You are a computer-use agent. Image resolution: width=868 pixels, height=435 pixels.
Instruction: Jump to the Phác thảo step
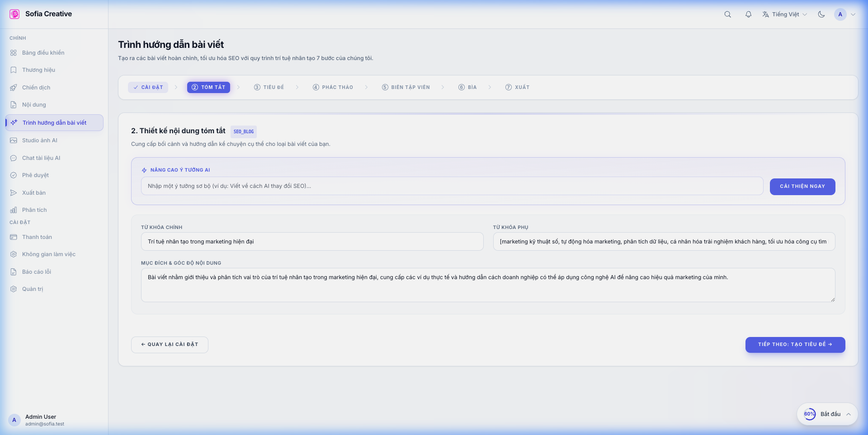[333, 87]
